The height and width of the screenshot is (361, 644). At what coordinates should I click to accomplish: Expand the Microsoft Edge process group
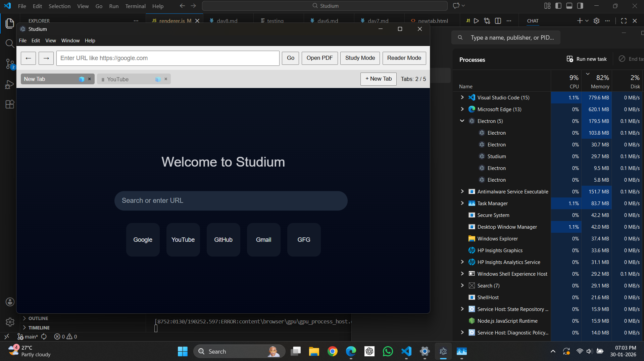(x=462, y=109)
